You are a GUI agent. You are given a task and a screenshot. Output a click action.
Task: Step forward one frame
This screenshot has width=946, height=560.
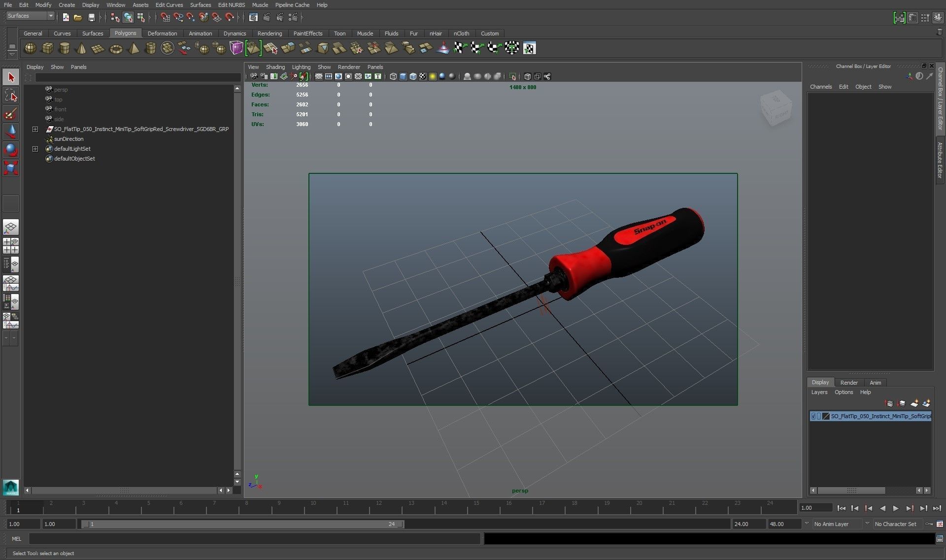pos(923,508)
